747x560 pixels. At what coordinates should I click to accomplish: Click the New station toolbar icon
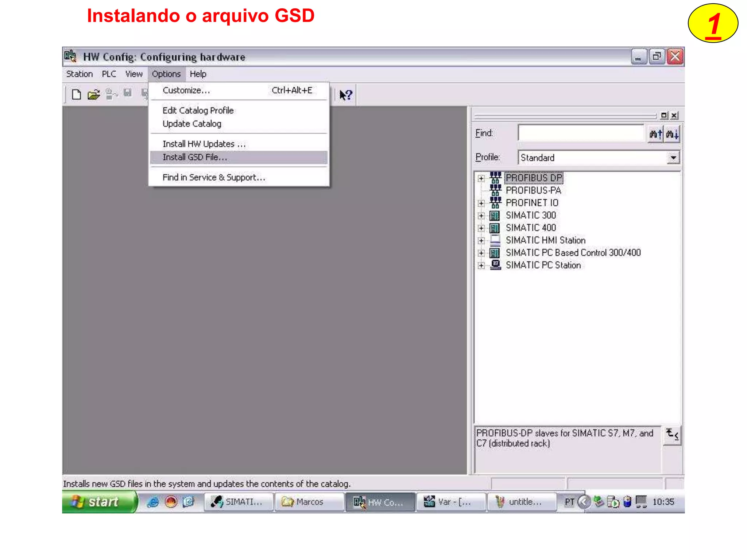76,94
